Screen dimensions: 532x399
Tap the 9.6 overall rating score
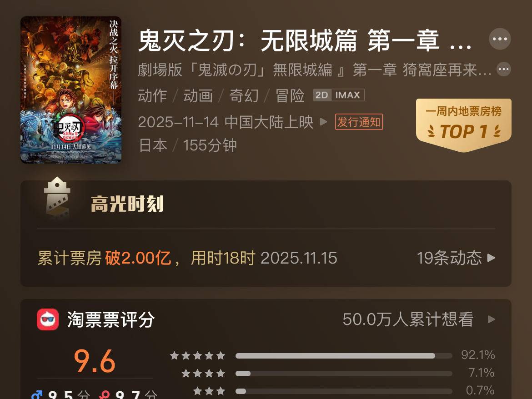point(95,361)
